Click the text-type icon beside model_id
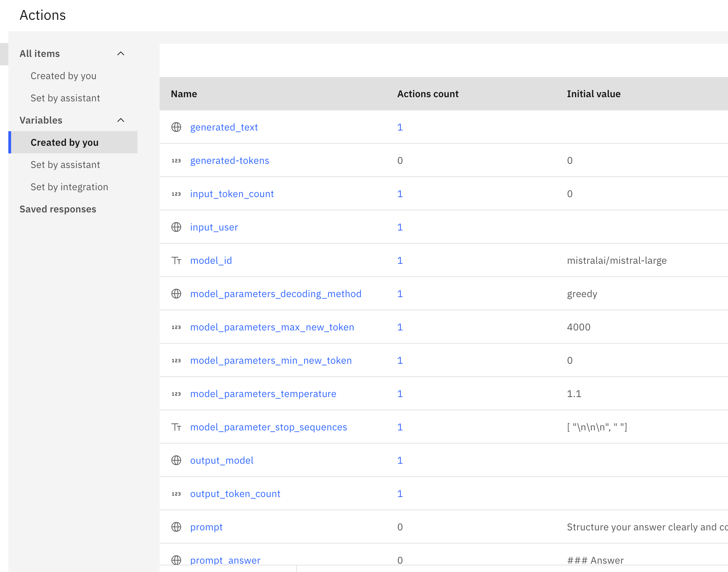728x572 pixels. pos(176,261)
